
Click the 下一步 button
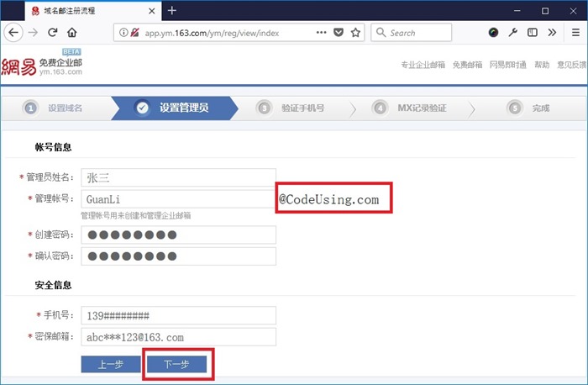176,364
